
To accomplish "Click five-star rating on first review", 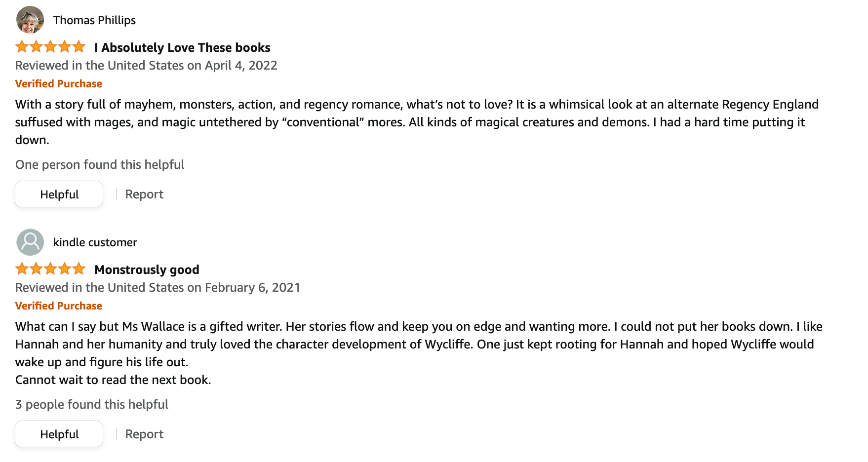I will click(x=50, y=47).
